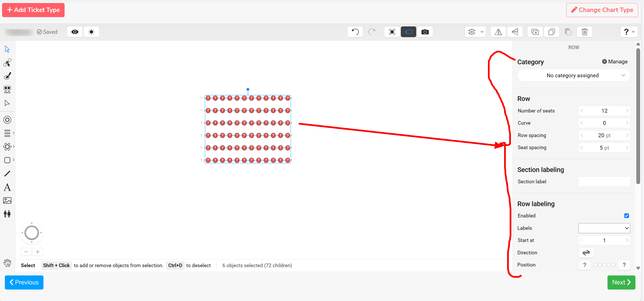This screenshot has height=301, width=644.
Task: Open the Labels dropdown
Action: 604,228
